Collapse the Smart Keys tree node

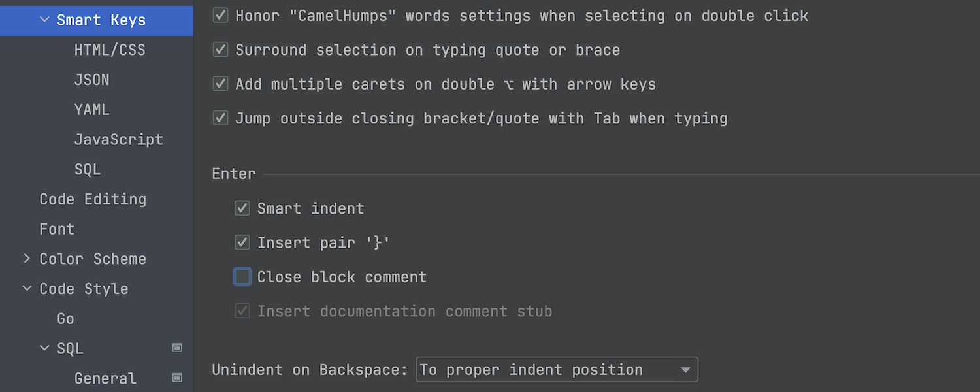pyautogui.click(x=44, y=20)
